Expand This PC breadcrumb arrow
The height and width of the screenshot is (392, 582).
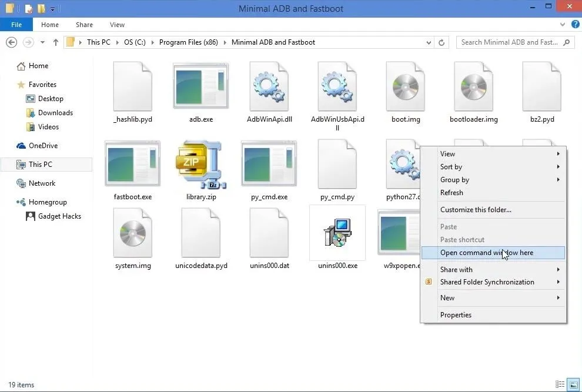point(118,42)
